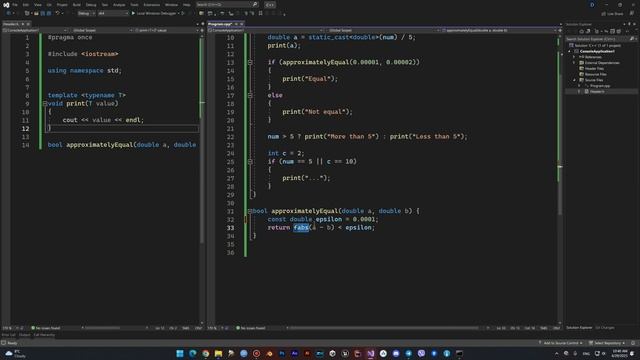Click the Visual Studio search box
The height and width of the screenshot is (360, 640).
227,4
